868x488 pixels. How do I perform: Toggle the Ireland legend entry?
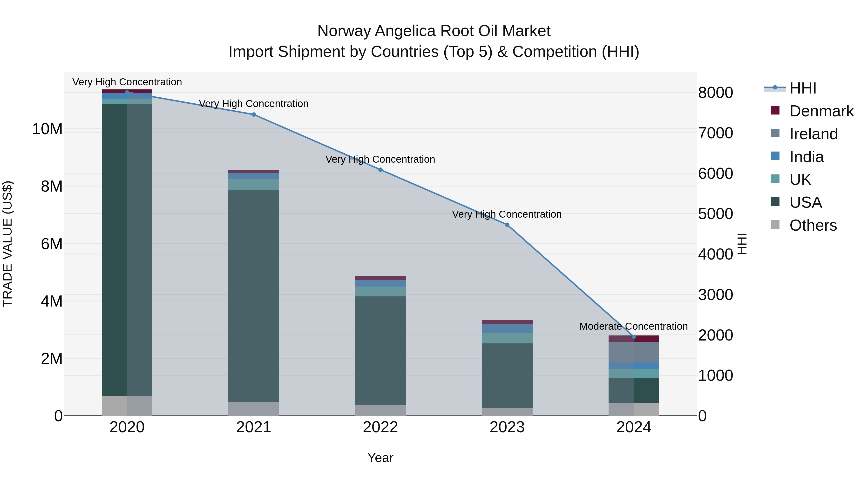pyautogui.click(x=804, y=134)
